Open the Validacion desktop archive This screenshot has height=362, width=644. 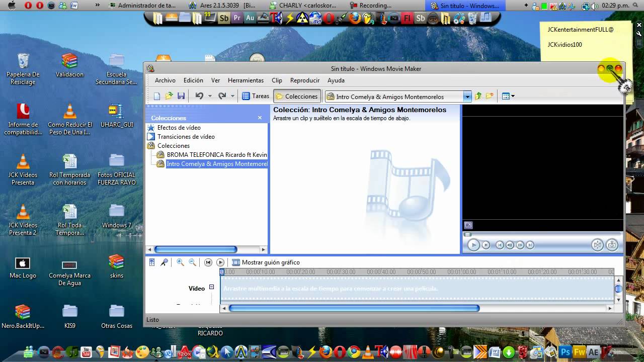(x=69, y=65)
